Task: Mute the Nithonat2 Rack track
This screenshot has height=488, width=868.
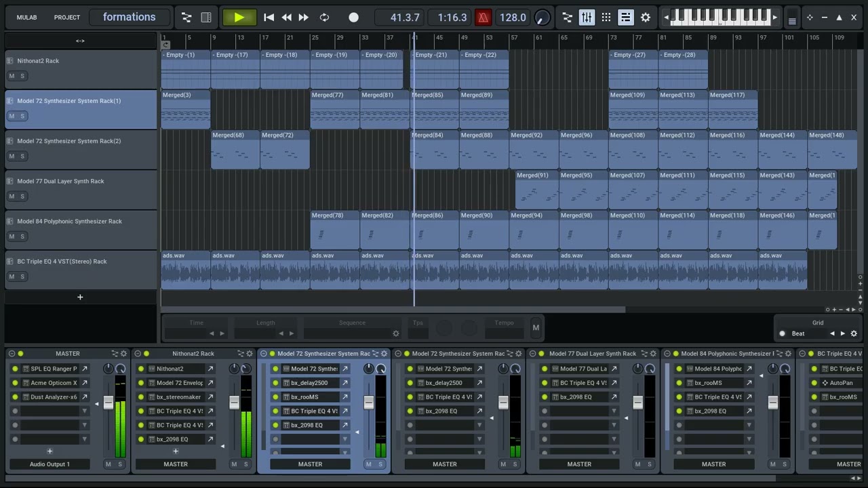Action: coord(12,76)
